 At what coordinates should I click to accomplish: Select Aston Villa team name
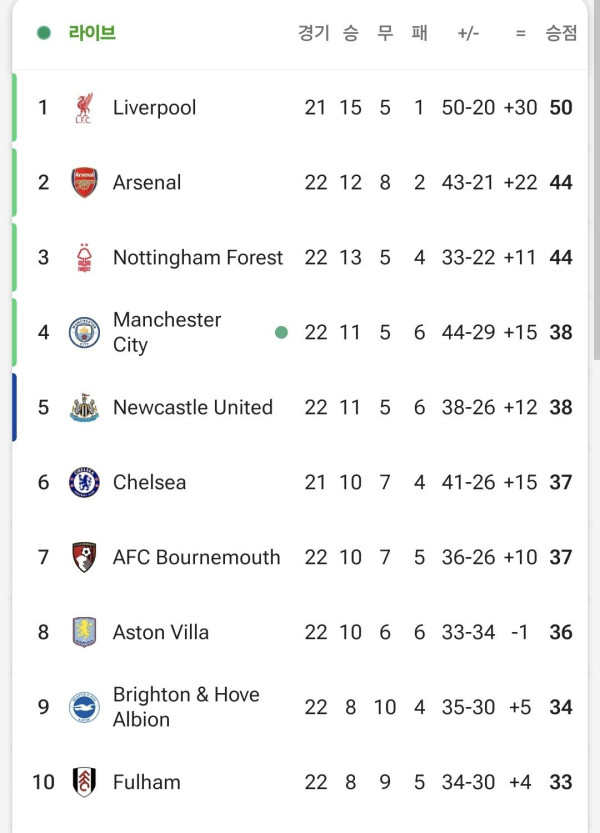161,633
